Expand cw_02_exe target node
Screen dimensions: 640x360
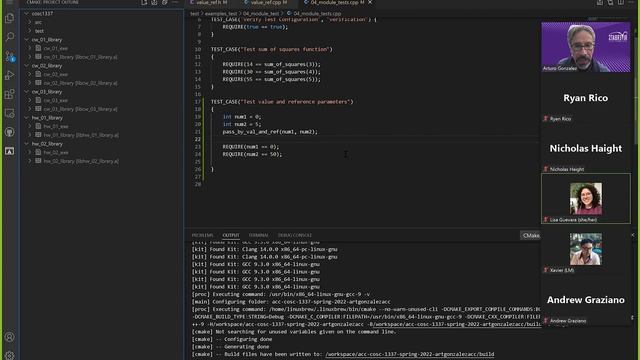click(30, 74)
